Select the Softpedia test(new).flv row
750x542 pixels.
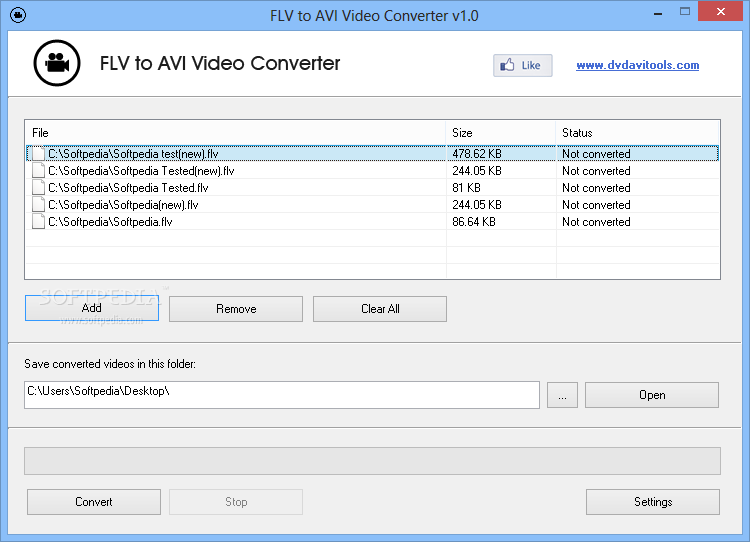[x=373, y=154]
